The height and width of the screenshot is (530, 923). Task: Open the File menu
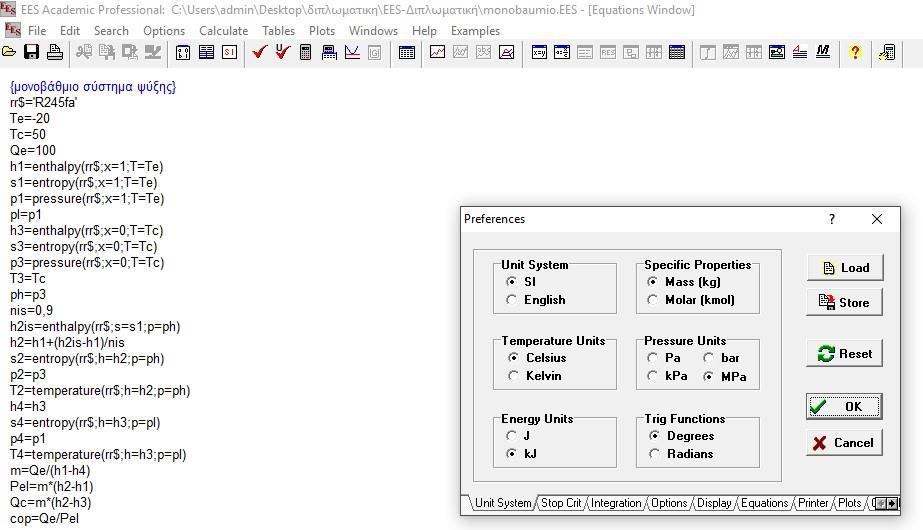coord(36,31)
